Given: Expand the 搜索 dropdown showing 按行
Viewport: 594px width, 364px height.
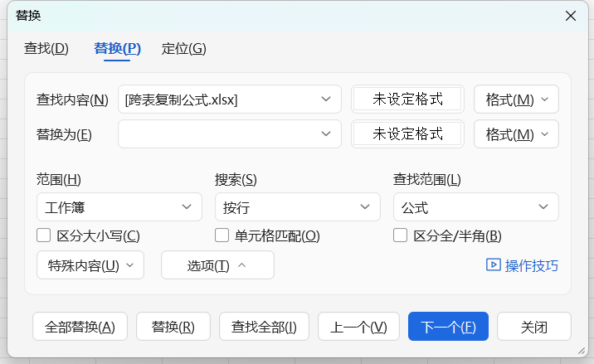Looking at the screenshot, I should (x=297, y=207).
